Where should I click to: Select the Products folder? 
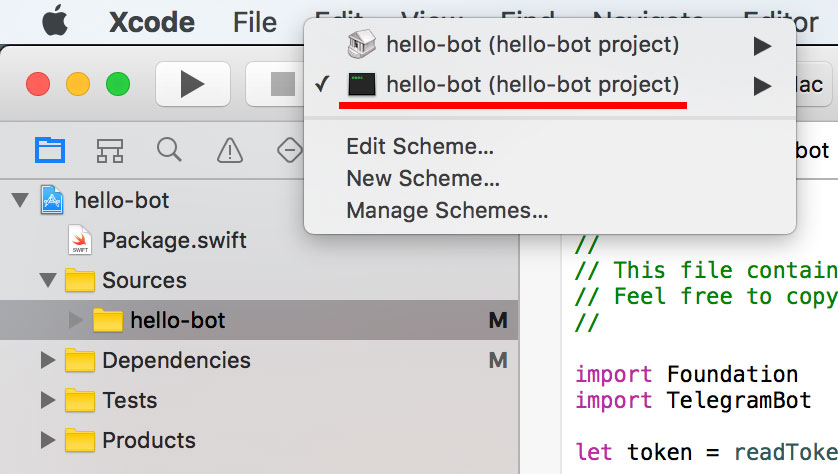[149, 441]
